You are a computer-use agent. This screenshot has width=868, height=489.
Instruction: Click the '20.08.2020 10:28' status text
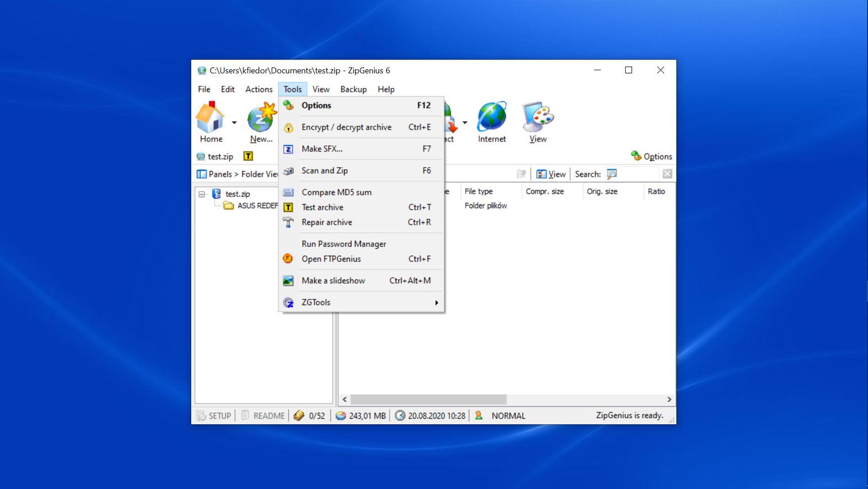pyautogui.click(x=437, y=416)
